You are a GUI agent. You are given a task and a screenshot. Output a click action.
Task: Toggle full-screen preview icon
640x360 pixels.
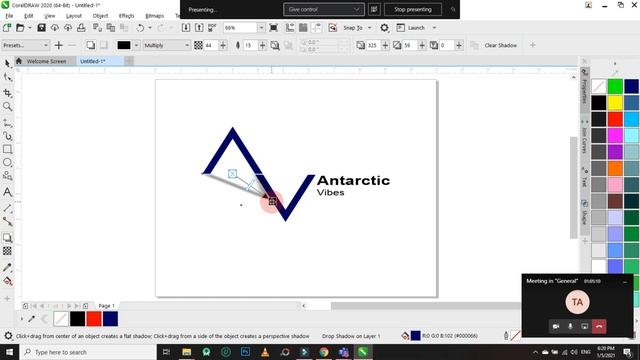point(273,28)
